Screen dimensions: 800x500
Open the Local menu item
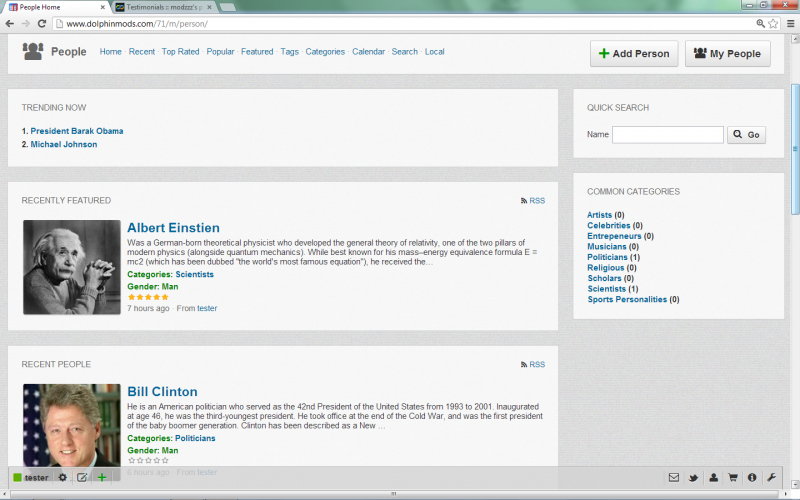tap(435, 52)
